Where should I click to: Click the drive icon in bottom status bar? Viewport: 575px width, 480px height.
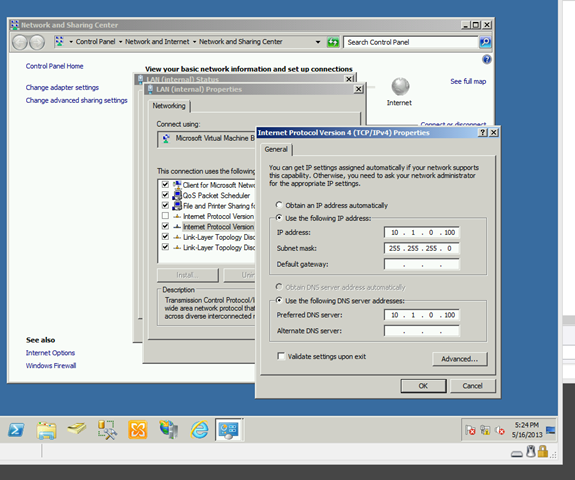point(517,454)
